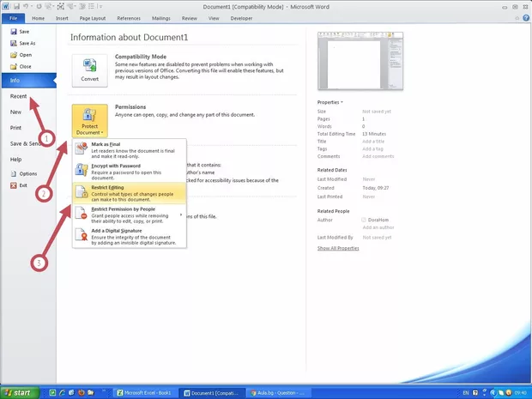
Task: Click the Open folder icon
Action: (x=13, y=54)
